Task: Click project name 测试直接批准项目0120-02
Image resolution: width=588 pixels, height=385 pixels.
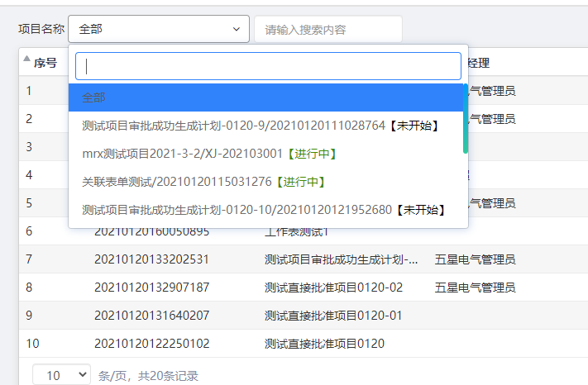Action: coord(333,288)
